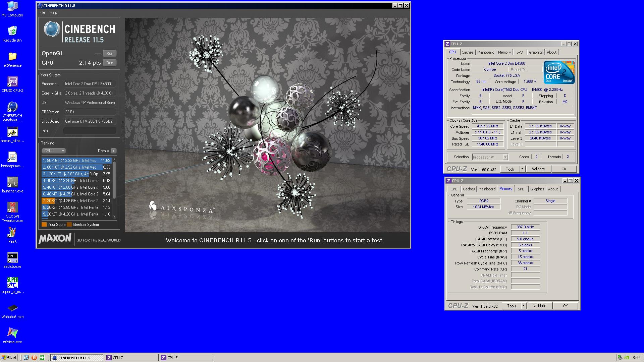The width and height of the screenshot is (644, 362).
Task: Open CPU tab in bottom CPU-Z window
Action: click(454, 189)
